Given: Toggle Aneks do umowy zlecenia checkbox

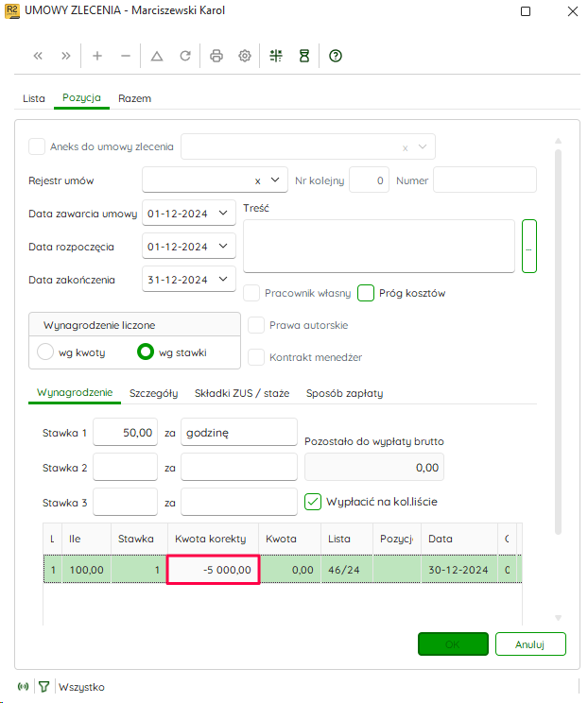Looking at the screenshot, I should point(37,146).
